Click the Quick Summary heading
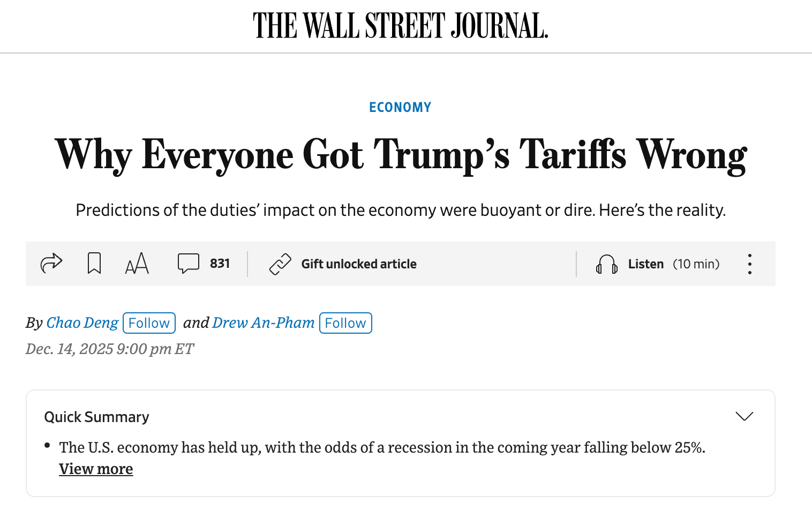812x511 pixels. pos(96,417)
